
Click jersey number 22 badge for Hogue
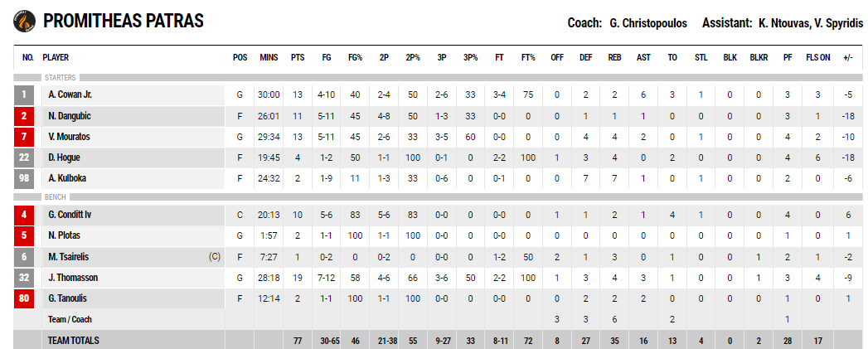pos(24,158)
